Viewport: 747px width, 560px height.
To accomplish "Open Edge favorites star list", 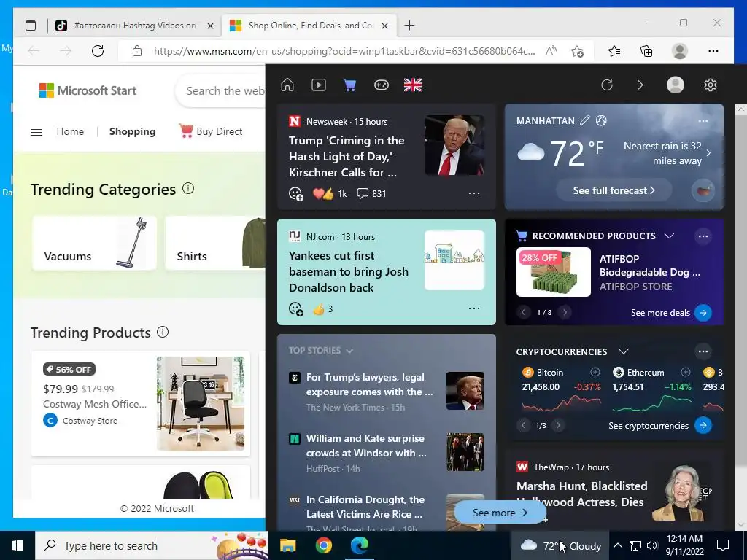I will (614, 51).
